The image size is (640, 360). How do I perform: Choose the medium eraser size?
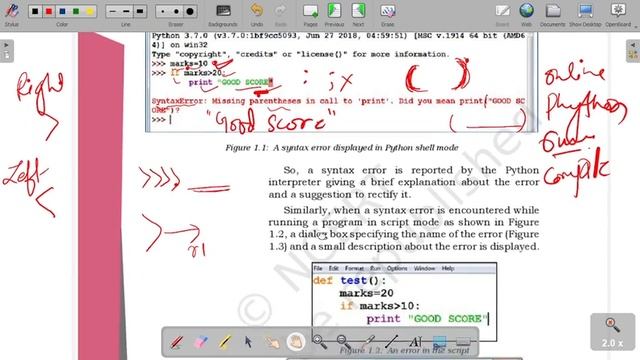[176, 11]
